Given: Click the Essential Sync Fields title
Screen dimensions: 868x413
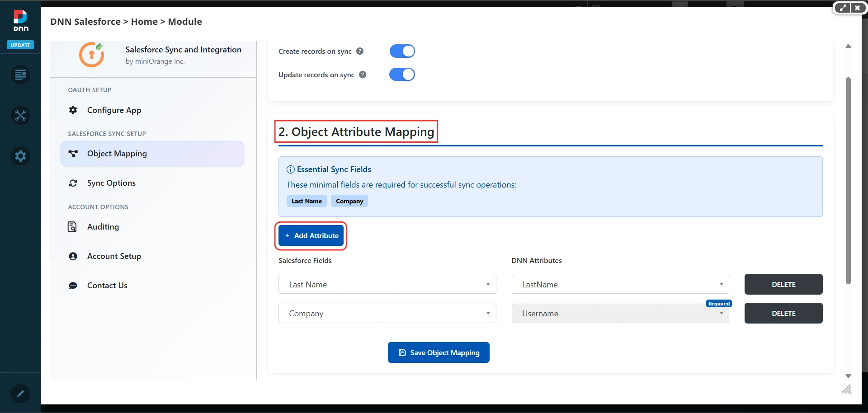Looking at the screenshot, I should [334, 169].
